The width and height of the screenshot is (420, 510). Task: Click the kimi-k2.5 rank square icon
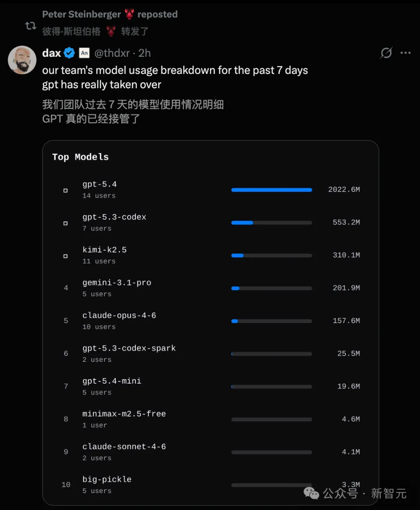[x=65, y=256]
